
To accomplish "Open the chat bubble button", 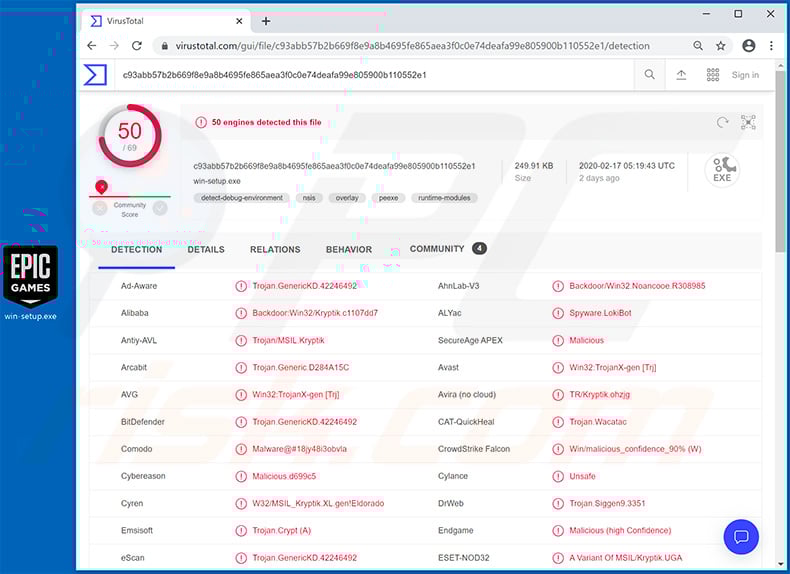I will 741,537.
